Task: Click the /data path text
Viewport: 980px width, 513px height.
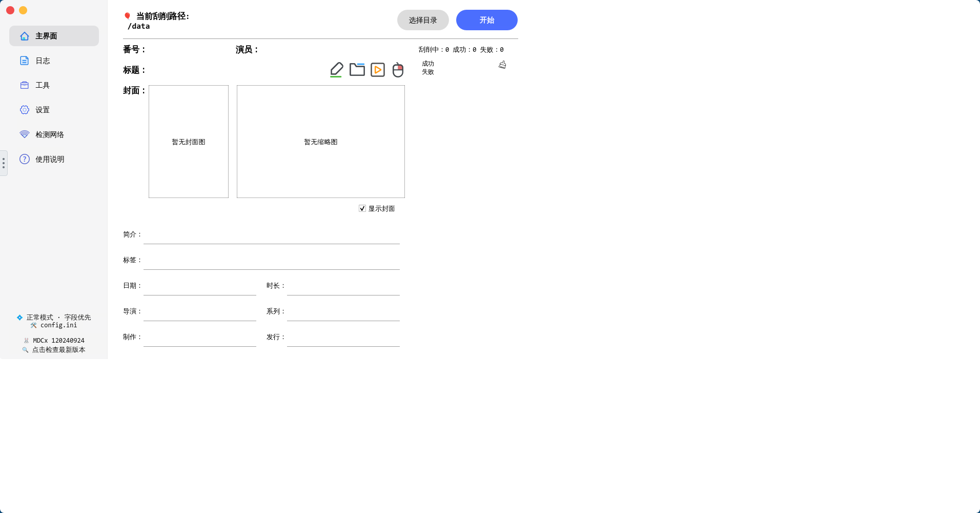Action: 138,26
